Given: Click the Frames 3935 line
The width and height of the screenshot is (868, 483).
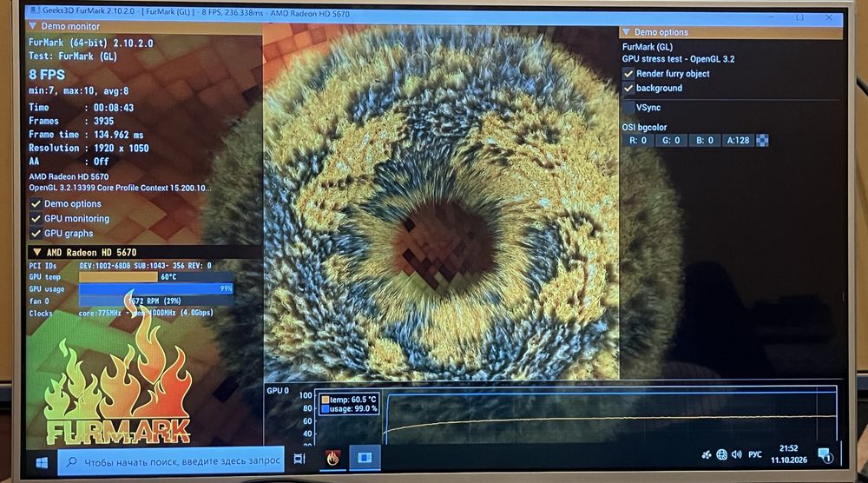Looking at the screenshot, I should click(71, 121).
